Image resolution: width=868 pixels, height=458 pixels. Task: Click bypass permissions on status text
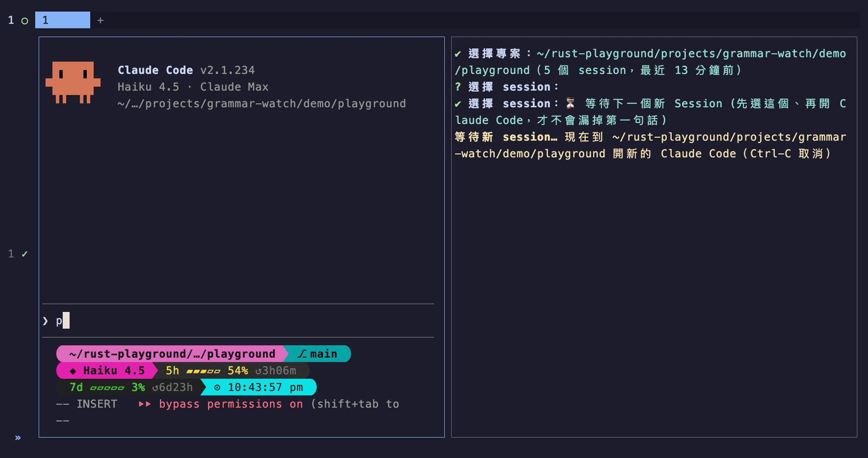(231, 404)
